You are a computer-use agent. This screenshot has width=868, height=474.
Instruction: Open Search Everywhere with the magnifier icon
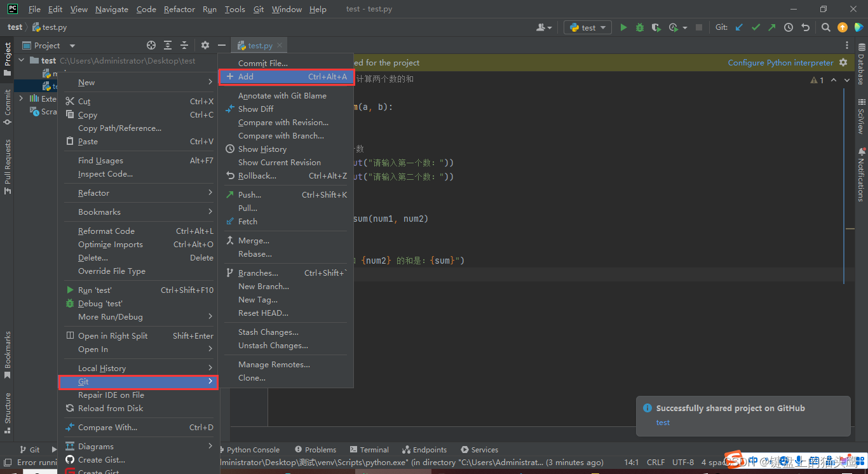click(825, 27)
